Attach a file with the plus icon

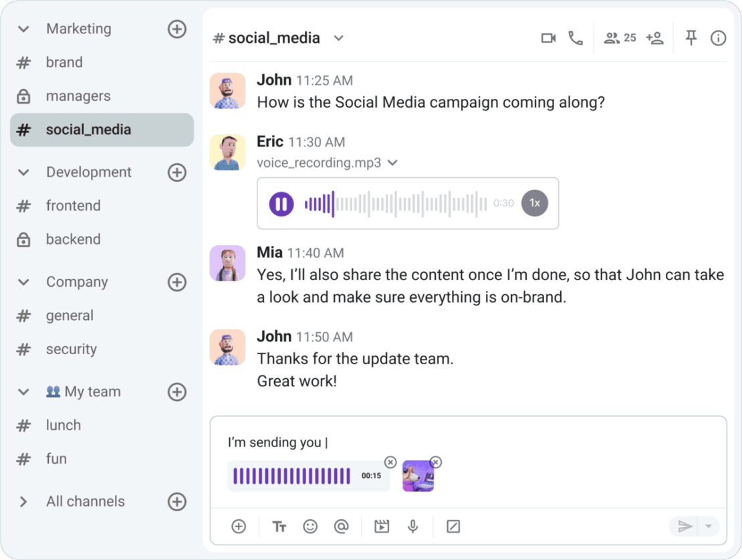[238, 526]
